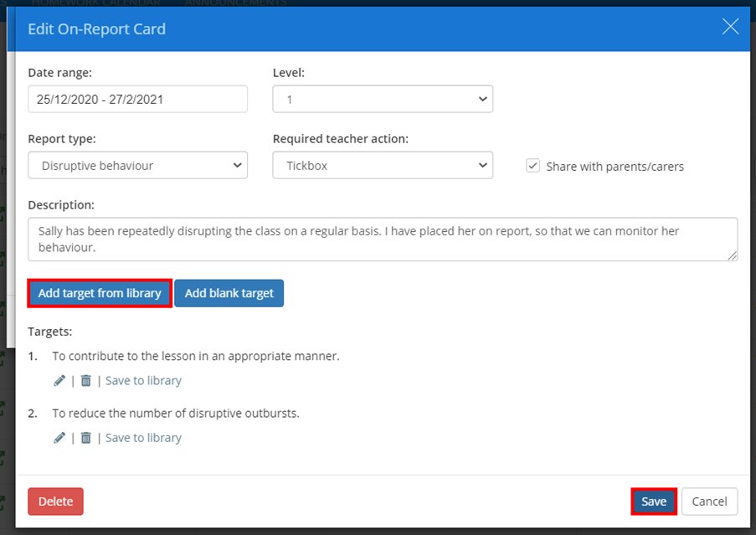
Task: Select the Disruptive behaviour report type field
Action: pos(137,165)
